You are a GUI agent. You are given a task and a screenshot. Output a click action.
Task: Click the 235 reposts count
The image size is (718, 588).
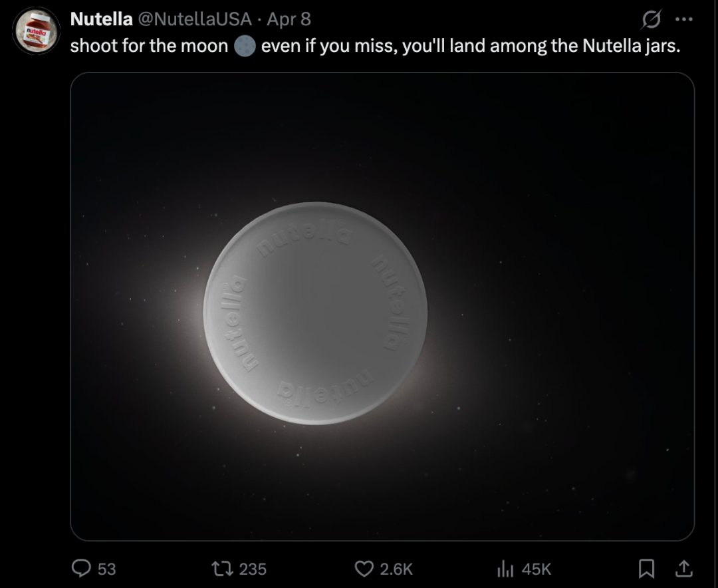(x=253, y=569)
